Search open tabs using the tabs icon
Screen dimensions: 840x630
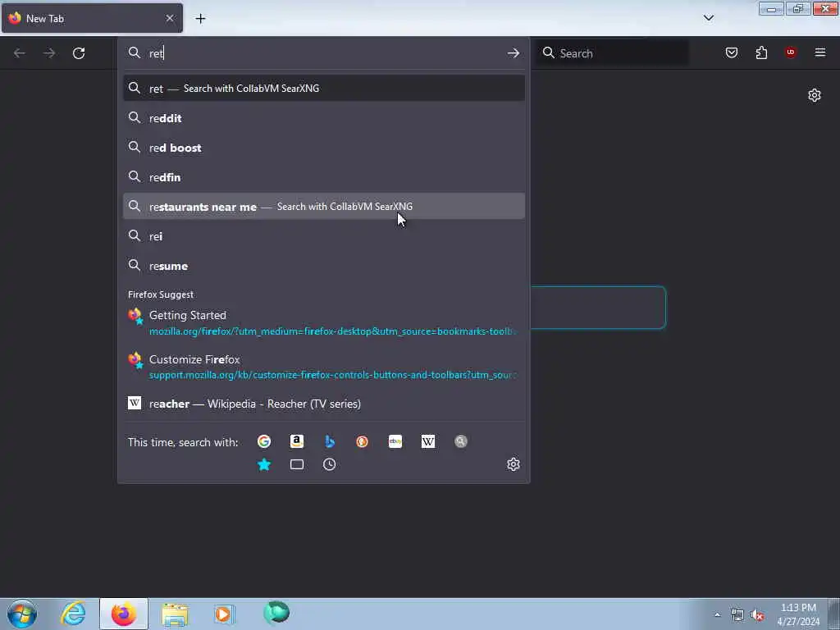click(297, 464)
